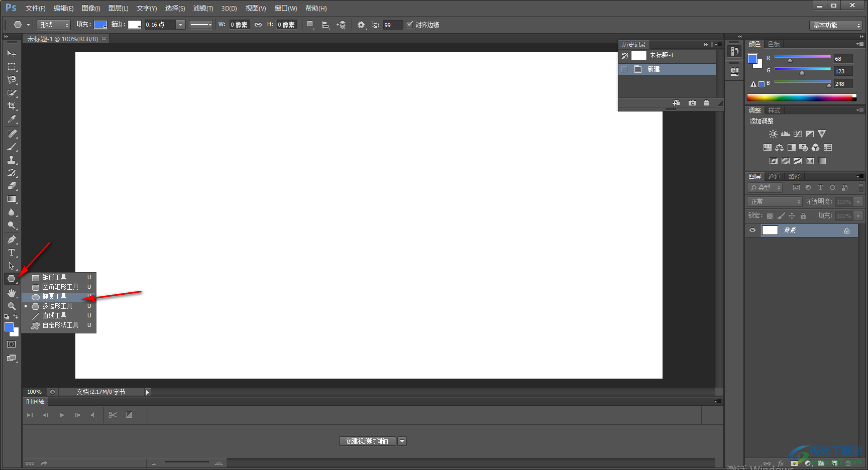Select the Brush tool
Image resolution: width=868 pixels, height=470 pixels.
point(11,147)
